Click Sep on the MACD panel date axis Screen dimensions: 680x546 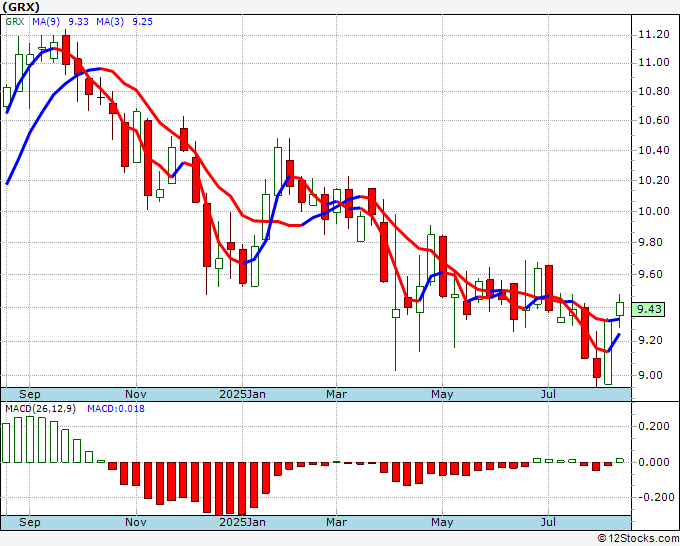point(29,522)
